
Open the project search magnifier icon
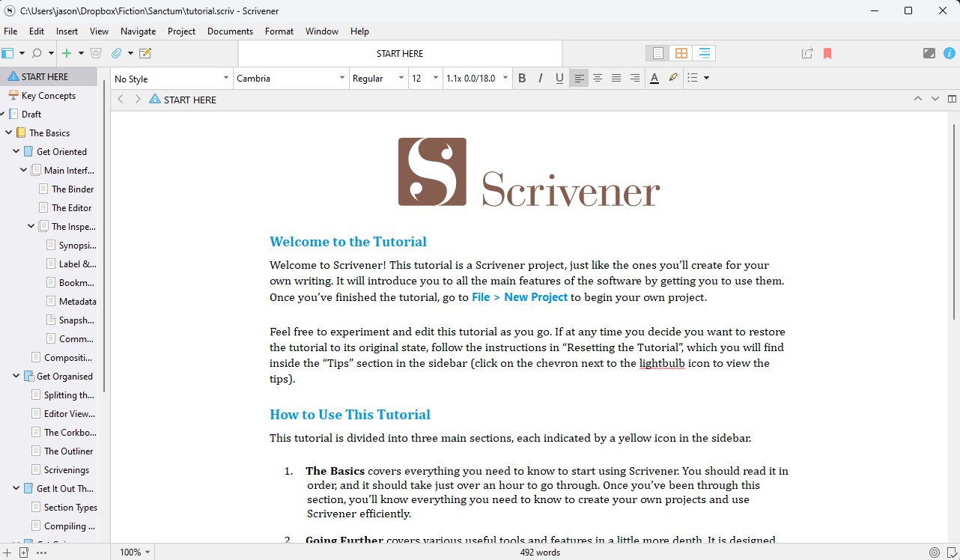pyautogui.click(x=36, y=53)
